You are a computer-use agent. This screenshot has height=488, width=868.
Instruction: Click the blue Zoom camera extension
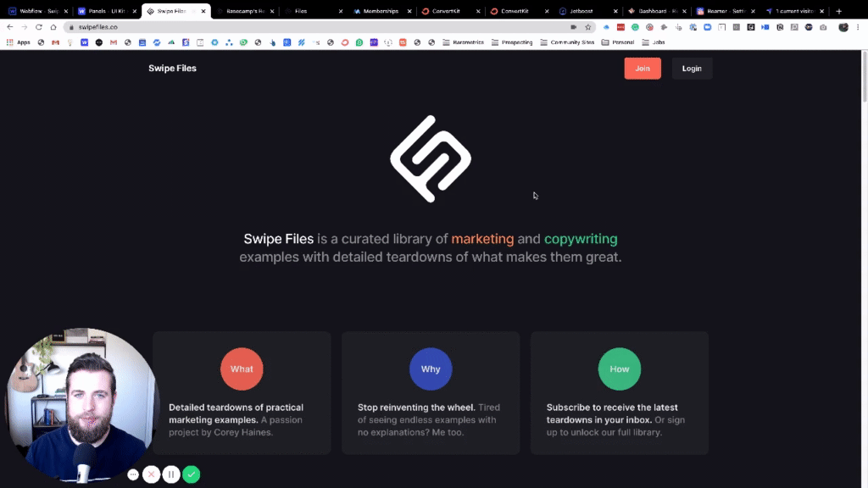click(708, 26)
